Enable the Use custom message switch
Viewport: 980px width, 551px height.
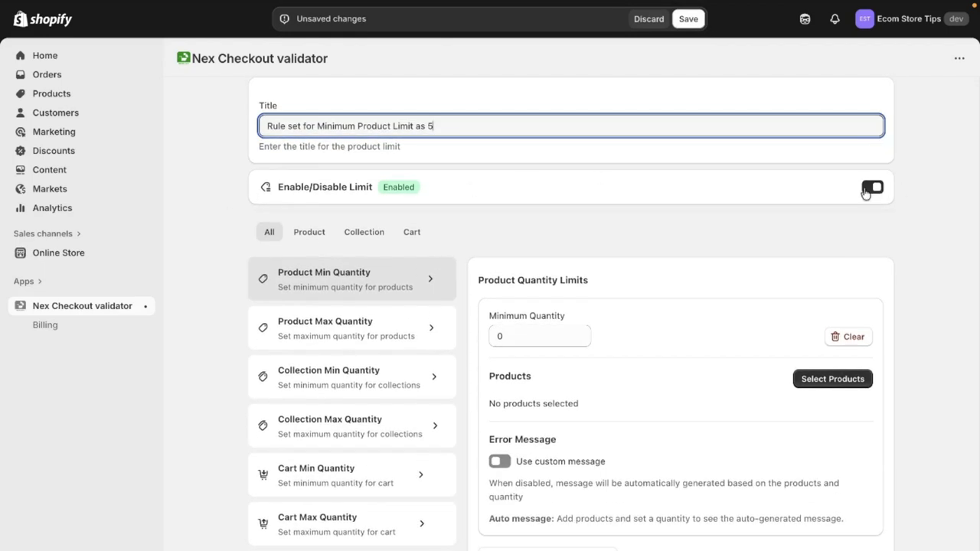[500, 461]
